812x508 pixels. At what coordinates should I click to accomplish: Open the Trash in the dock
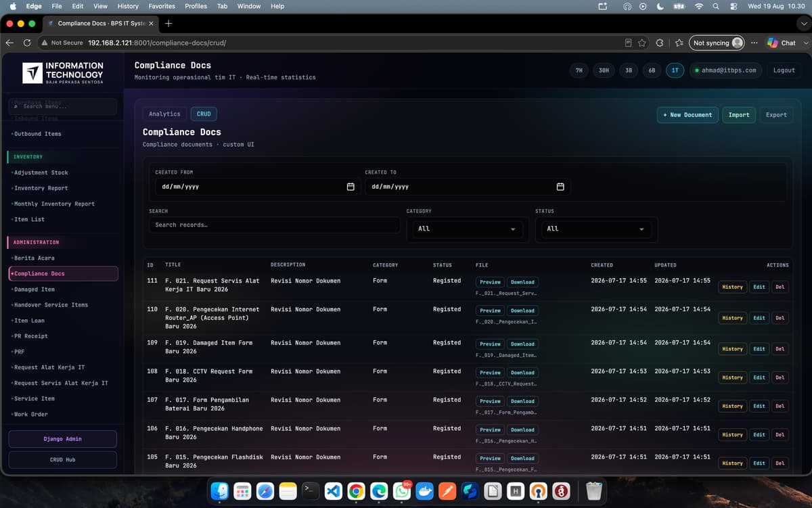pos(593,492)
